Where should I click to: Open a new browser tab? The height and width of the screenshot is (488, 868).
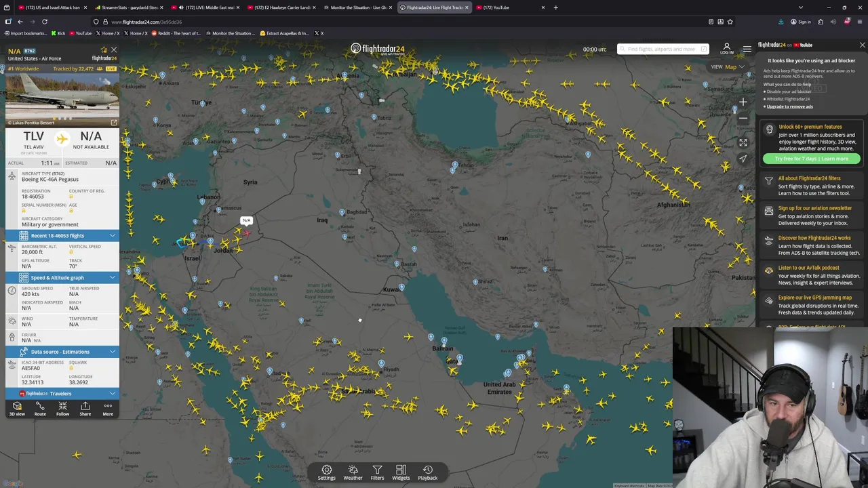(x=555, y=7)
